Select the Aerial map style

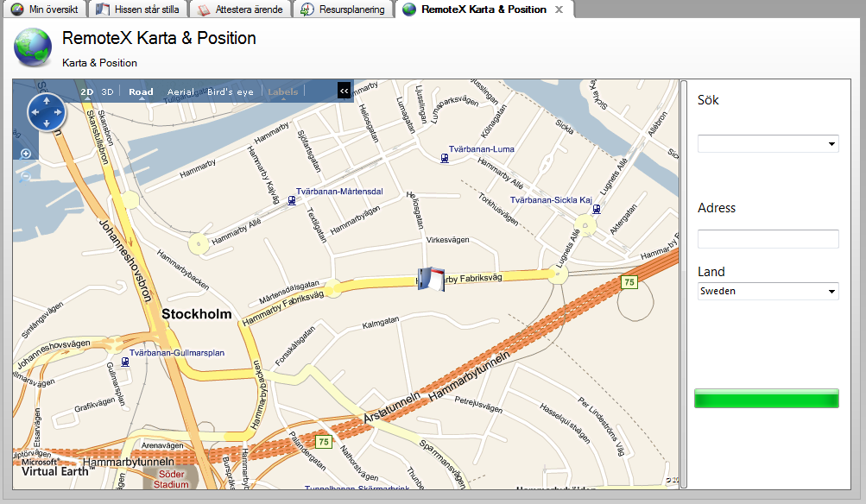tap(180, 92)
